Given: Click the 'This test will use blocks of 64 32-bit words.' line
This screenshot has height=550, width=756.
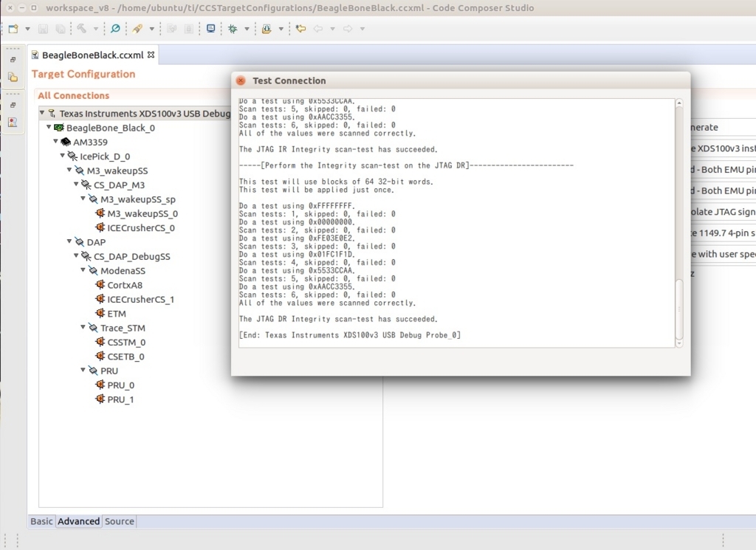Looking at the screenshot, I should coord(336,182).
